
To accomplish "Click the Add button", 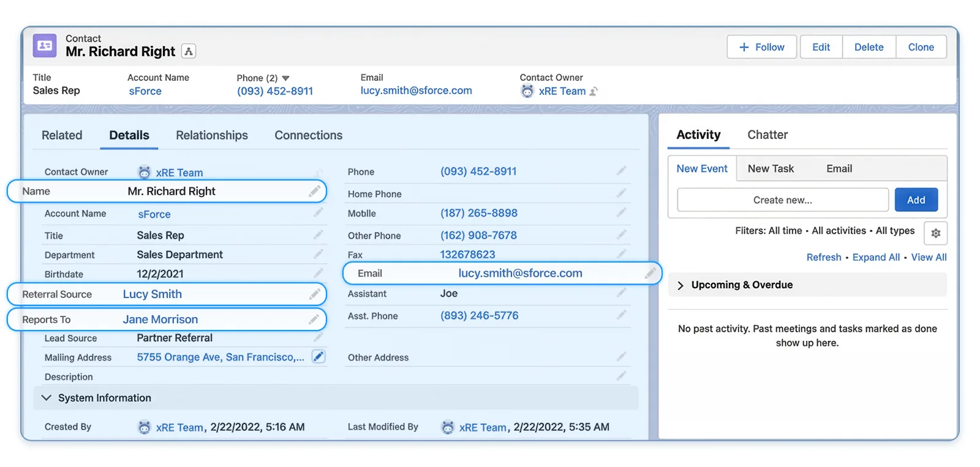I will point(916,200).
